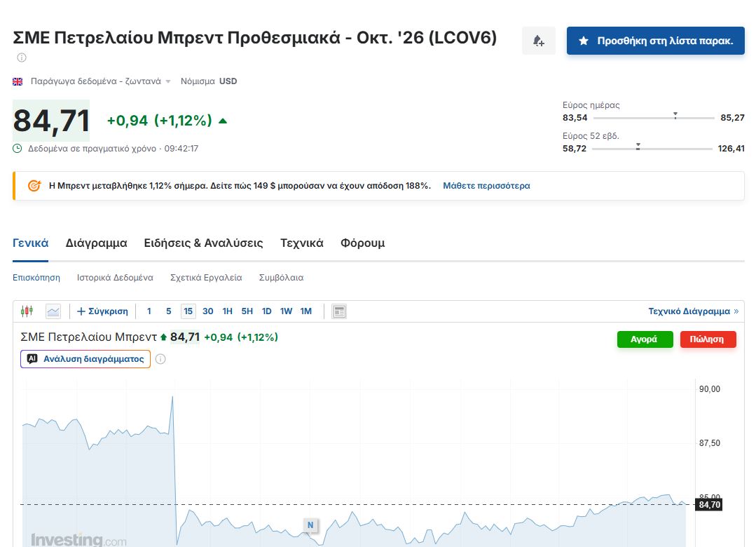Click the UK flag icon
Image resolution: width=756 pixels, height=547 pixels.
point(18,81)
